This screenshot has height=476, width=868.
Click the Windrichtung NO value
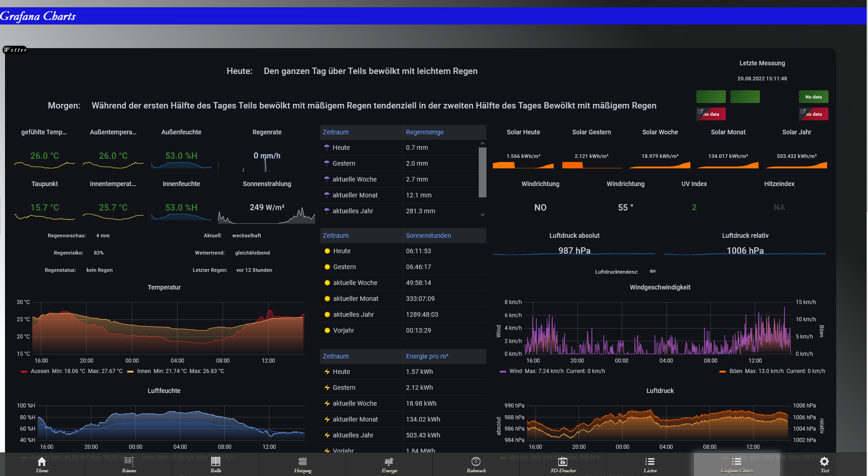pos(541,207)
